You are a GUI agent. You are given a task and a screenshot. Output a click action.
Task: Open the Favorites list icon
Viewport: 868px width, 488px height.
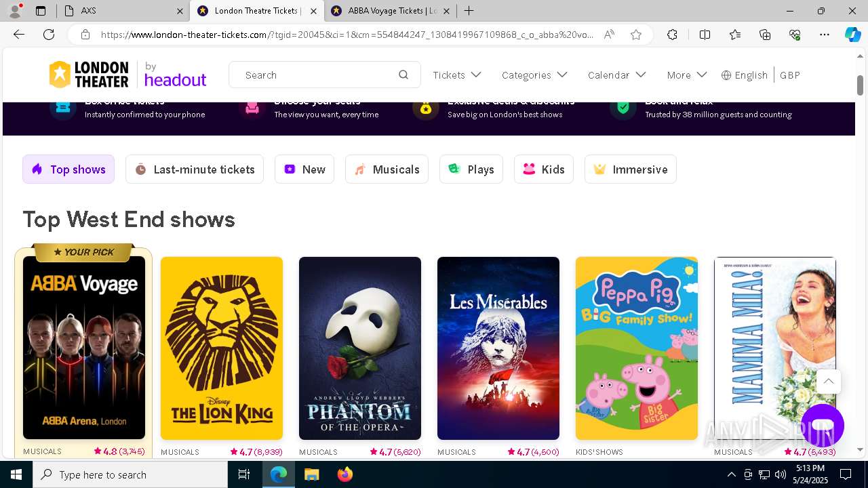pyautogui.click(x=735, y=35)
